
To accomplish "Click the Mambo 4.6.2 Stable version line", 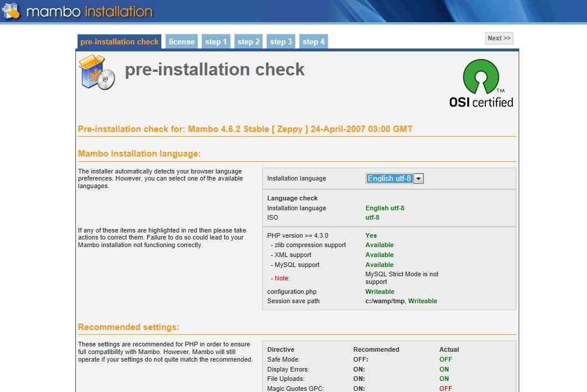I will pos(245,129).
